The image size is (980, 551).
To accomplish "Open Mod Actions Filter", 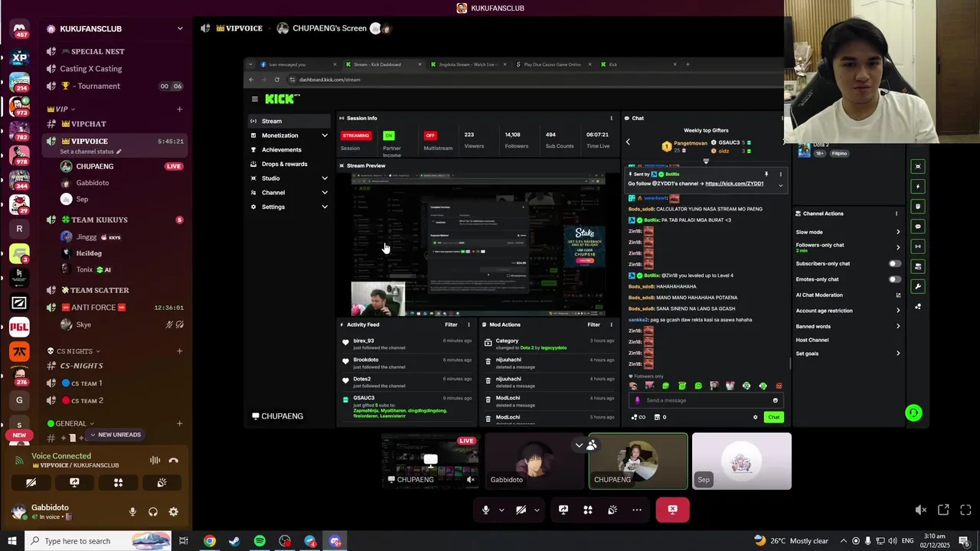I will [x=594, y=324].
